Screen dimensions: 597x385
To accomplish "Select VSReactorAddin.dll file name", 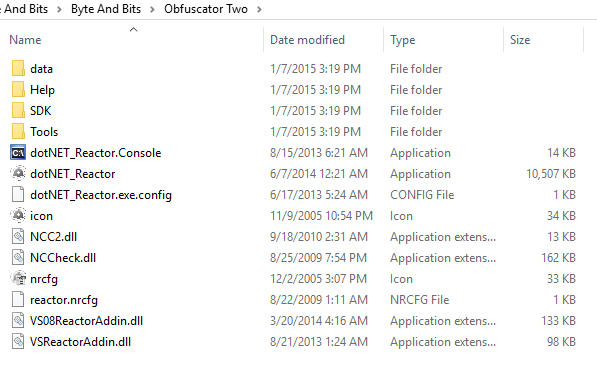I will point(80,342).
